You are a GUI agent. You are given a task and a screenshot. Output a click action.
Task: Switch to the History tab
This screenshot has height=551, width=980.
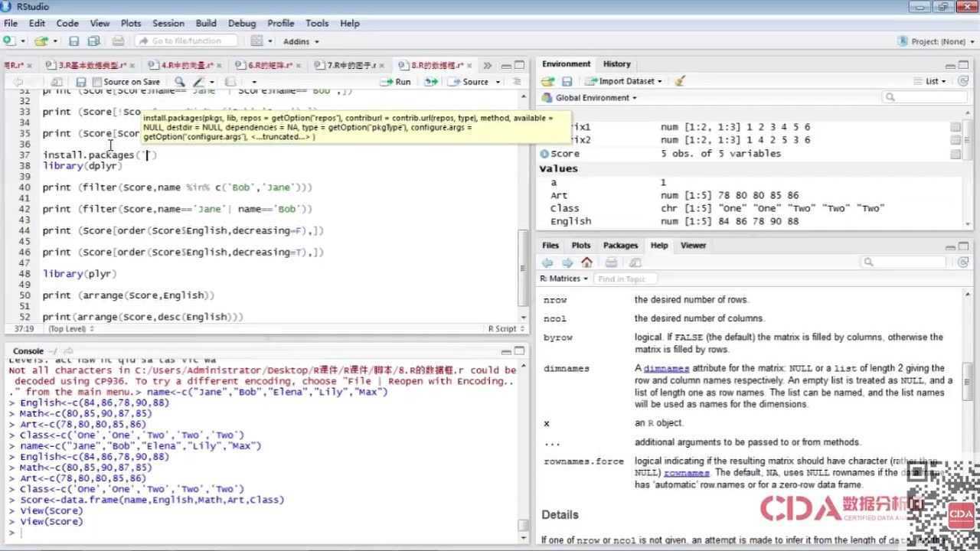[x=616, y=64]
